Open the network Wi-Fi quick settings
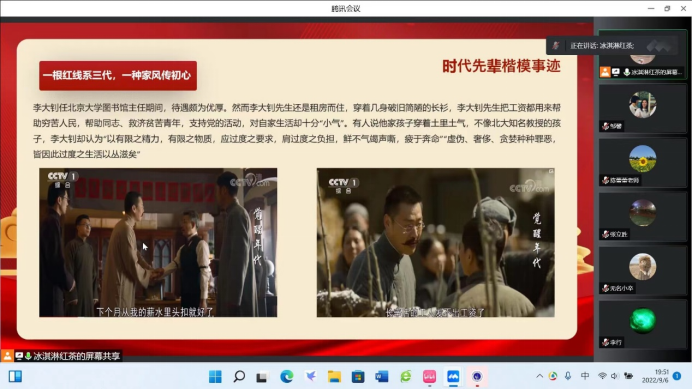Viewport: 693px width, 390px height. click(x=602, y=376)
